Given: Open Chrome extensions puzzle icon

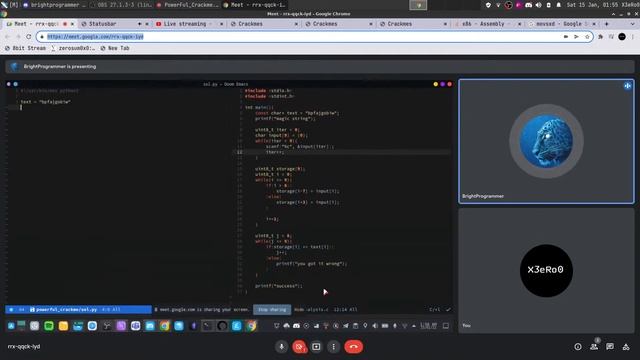Looking at the screenshot, I should [601, 37].
